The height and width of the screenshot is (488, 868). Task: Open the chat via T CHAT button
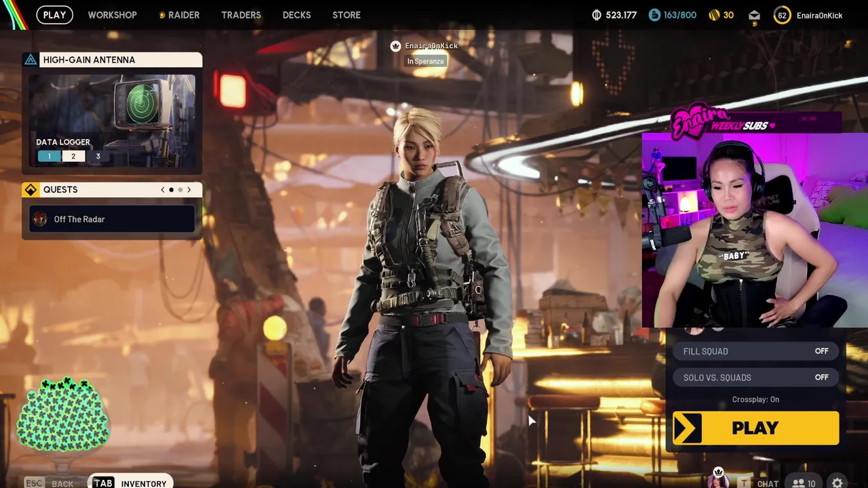758,483
